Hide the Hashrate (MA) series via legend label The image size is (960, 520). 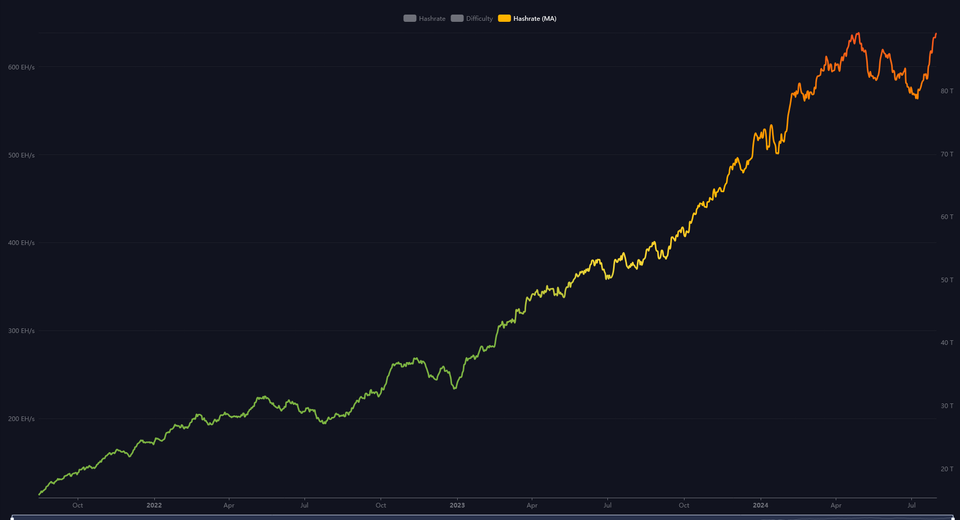tap(535, 18)
